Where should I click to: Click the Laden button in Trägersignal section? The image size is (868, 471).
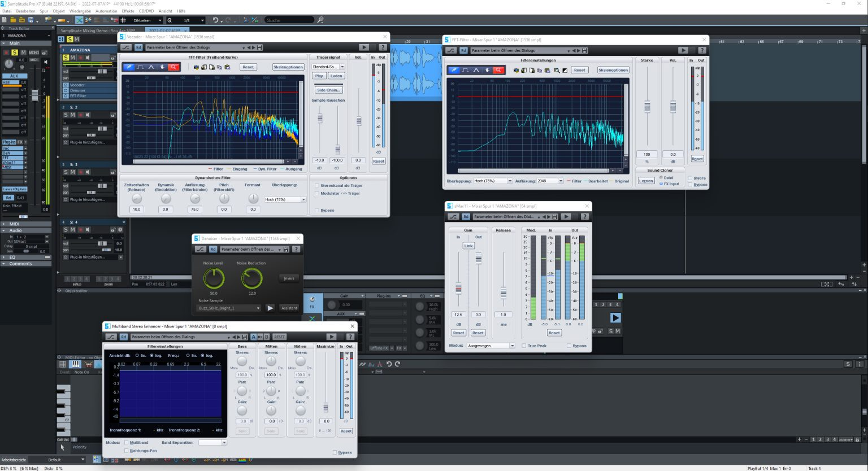tap(336, 76)
